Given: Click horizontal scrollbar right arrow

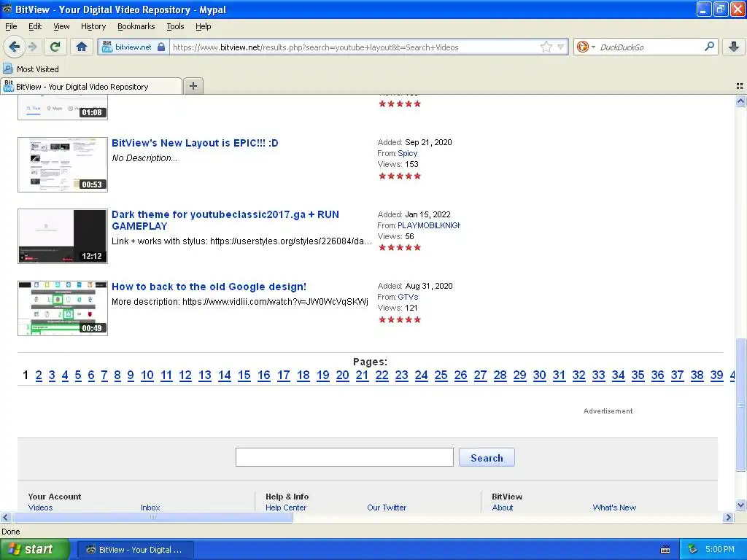Looking at the screenshot, I should pyautogui.click(x=728, y=517).
